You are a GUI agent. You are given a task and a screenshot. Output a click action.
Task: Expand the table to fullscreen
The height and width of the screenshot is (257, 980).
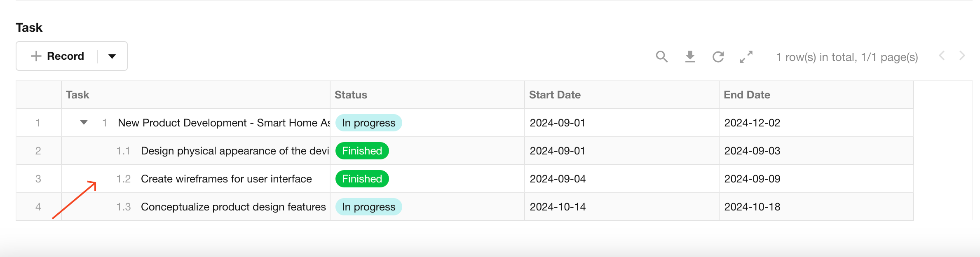click(x=746, y=56)
